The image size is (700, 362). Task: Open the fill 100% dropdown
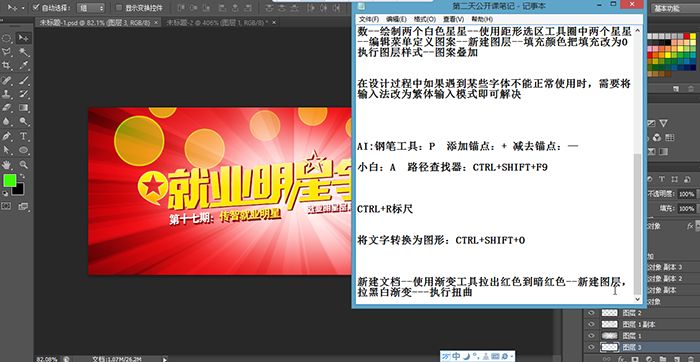click(x=697, y=208)
